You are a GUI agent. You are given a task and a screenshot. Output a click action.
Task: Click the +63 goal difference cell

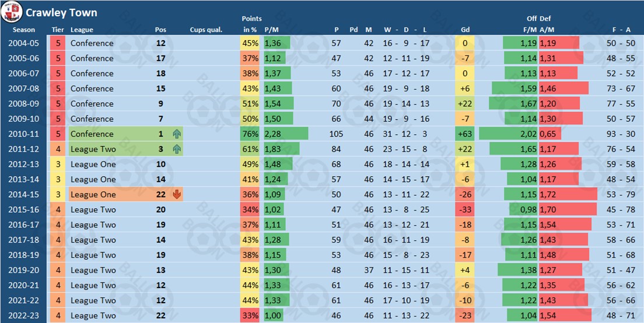[x=465, y=134]
